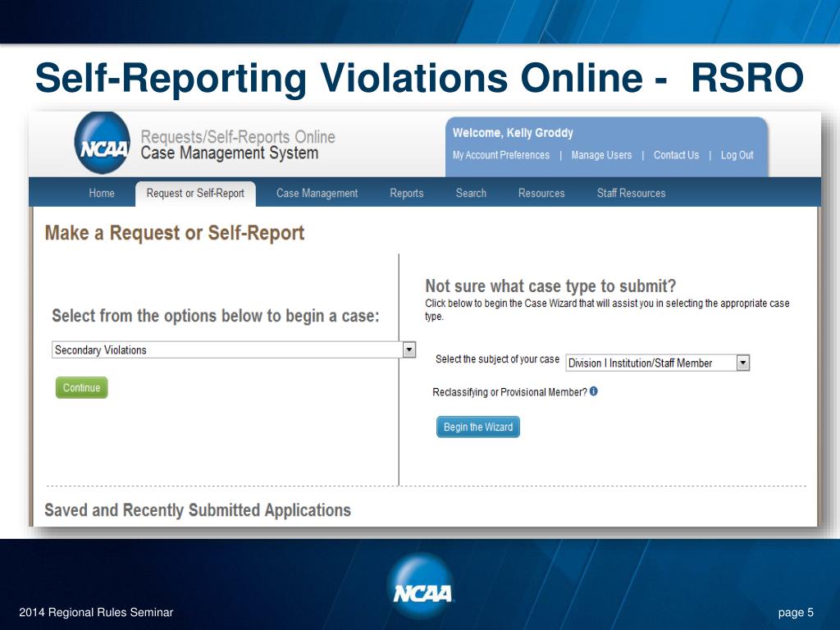The image size is (840, 630).
Task: Open the Division I Institution/Staff Member combo box
Action: pos(657,363)
